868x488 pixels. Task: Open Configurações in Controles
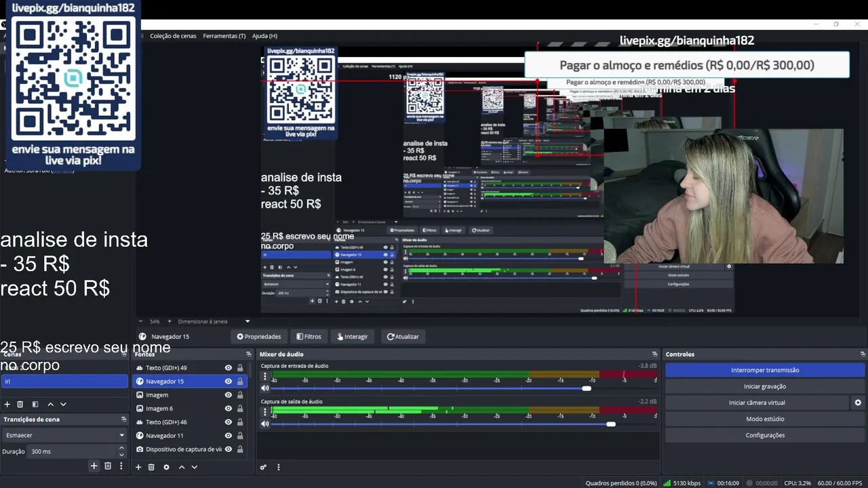(765, 435)
